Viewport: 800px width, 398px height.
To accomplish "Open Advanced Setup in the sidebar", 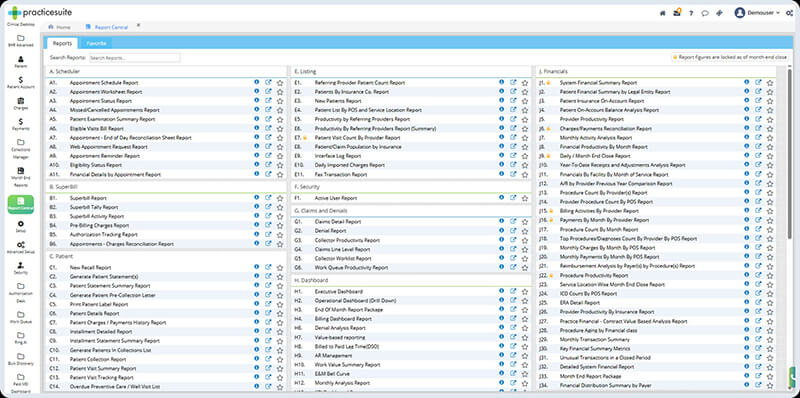I will [x=20, y=247].
